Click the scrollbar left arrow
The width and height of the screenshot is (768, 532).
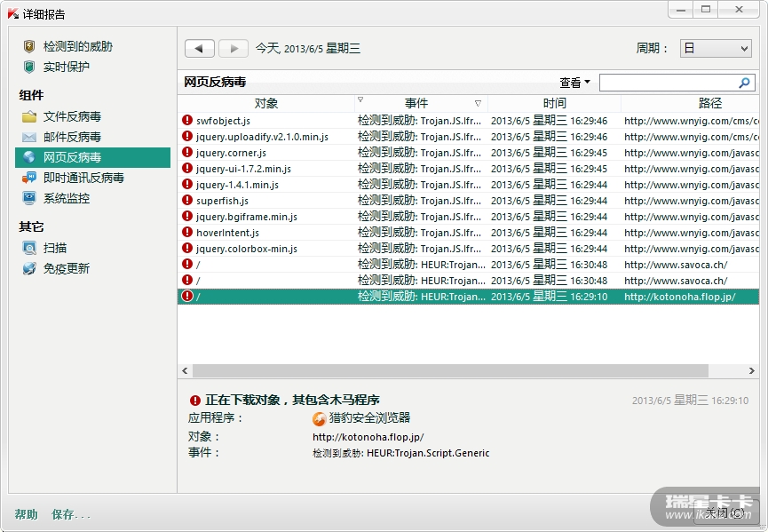pos(185,371)
